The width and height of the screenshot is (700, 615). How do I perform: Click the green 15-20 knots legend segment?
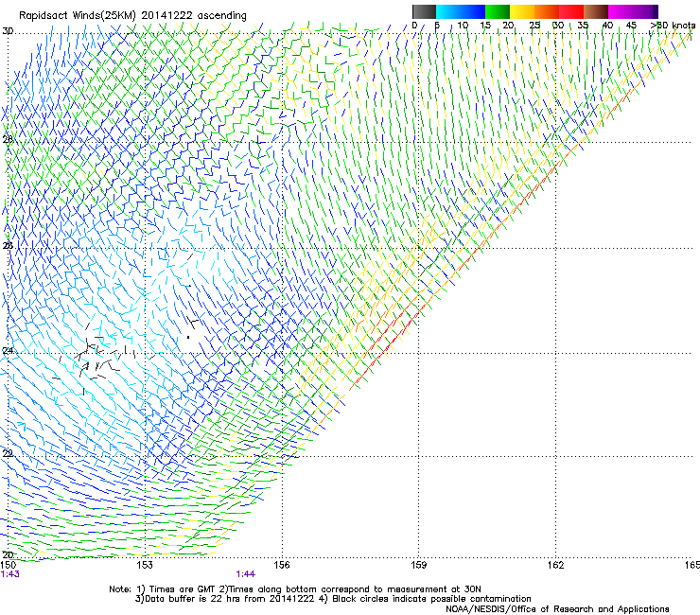click(x=498, y=11)
